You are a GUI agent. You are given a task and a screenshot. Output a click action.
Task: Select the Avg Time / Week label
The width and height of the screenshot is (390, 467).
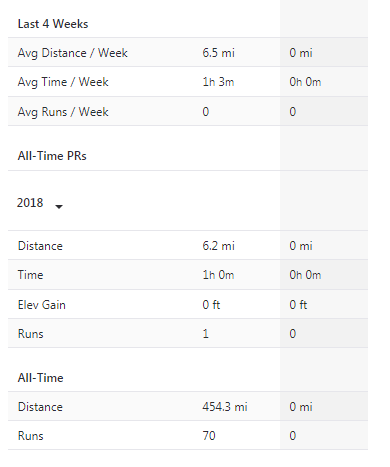point(63,82)
